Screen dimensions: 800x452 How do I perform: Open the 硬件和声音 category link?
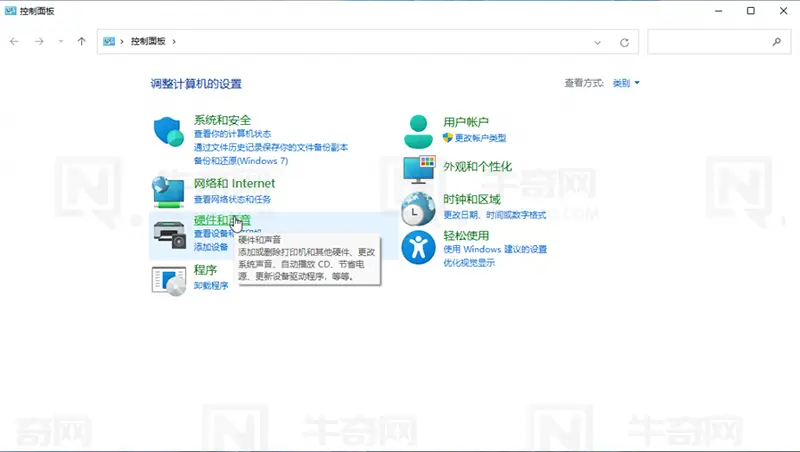[x=222, y=220]
